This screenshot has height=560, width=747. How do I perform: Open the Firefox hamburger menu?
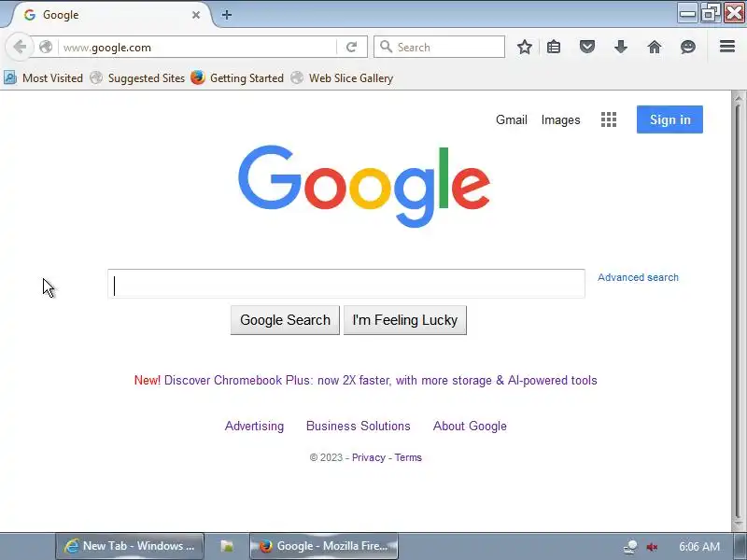[x=727, y=46]
